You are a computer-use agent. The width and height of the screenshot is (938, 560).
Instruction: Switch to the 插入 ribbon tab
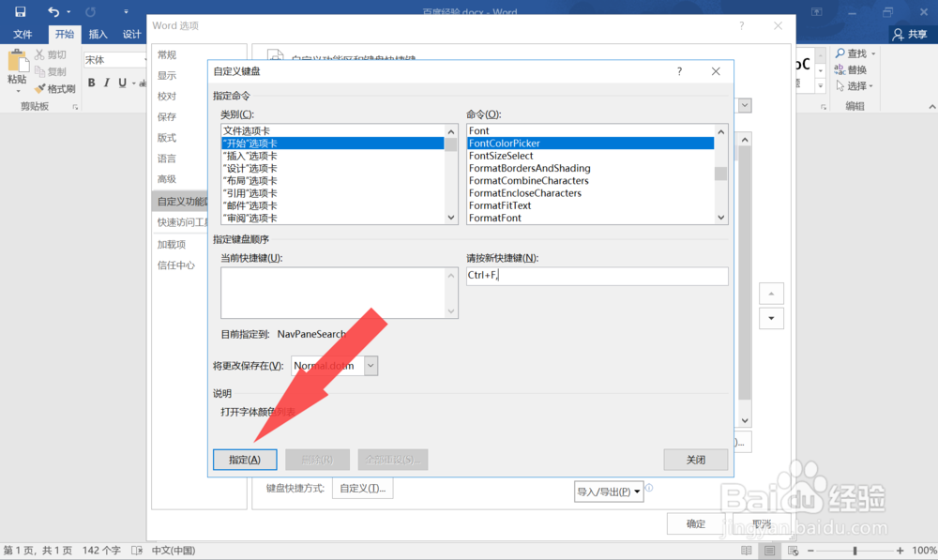click(x=98, y=34)
